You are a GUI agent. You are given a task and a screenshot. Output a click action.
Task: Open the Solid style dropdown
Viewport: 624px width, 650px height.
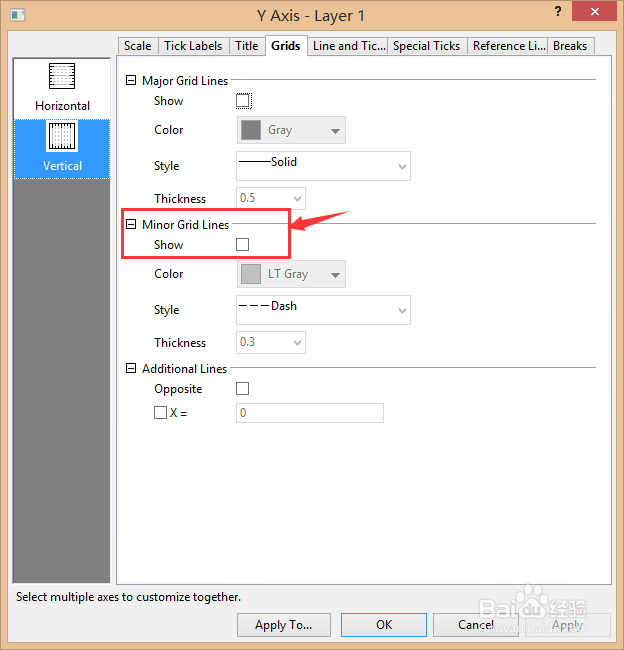coord(323,166)
